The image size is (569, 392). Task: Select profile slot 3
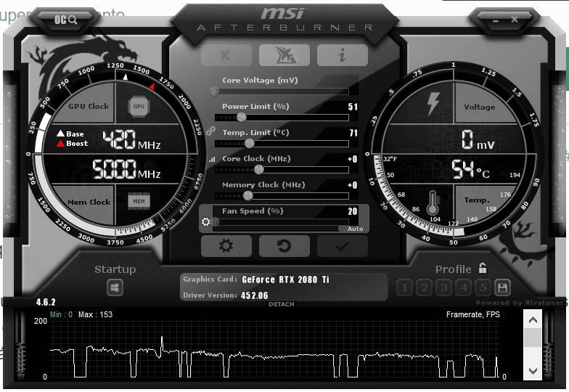[x=444, y=288]
